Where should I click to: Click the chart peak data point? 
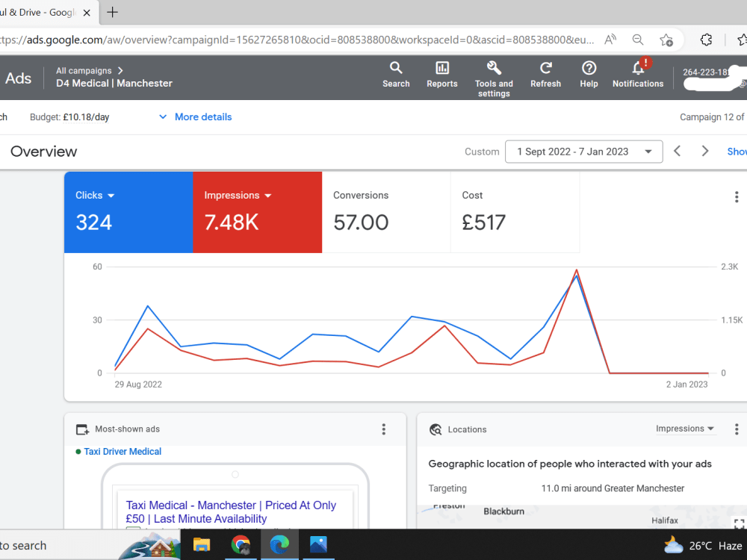point(577,270)
